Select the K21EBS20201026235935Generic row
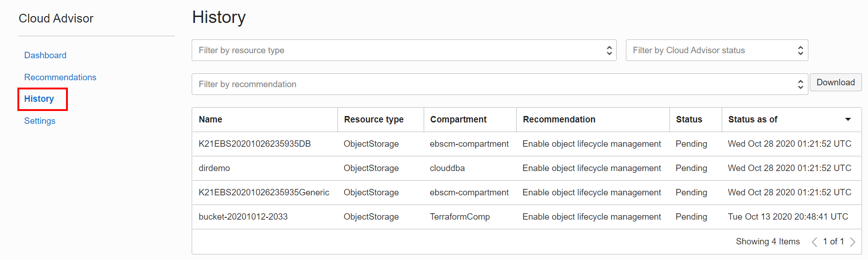The height and width of the screenshot is (260, 868). pyautogui.click(x=264, y=193)
